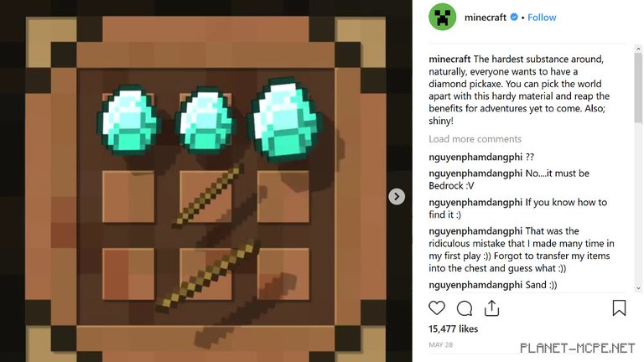Share the post using the share icon
Viewport: 644px width, 362px height.
click(491, 308)
